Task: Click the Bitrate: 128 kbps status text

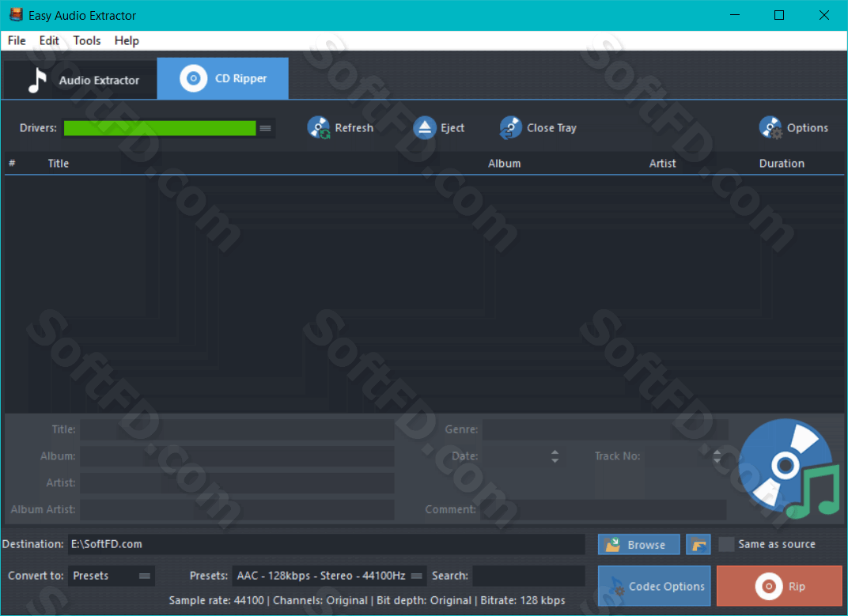Action: click(523, 600)
